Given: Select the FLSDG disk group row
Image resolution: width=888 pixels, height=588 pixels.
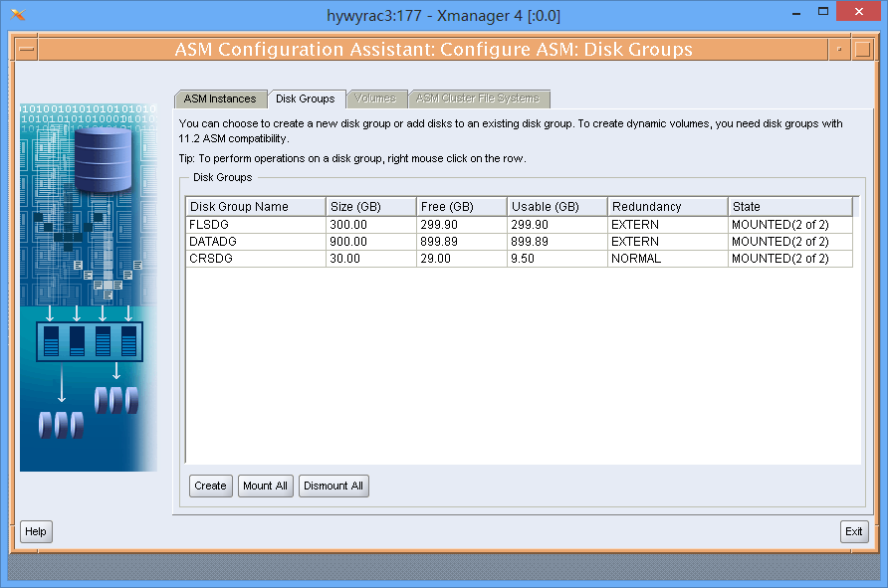Looking at the screenshot, I should point(519,225).
